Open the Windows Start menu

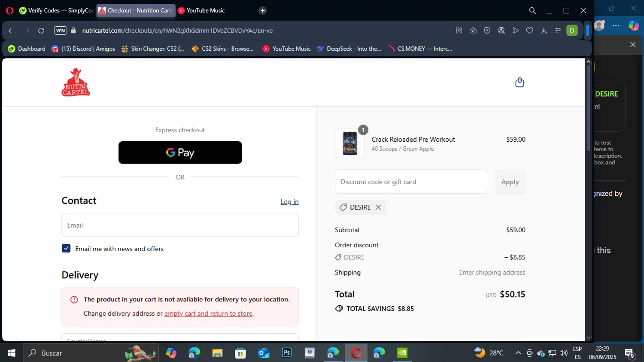(12, 353)
